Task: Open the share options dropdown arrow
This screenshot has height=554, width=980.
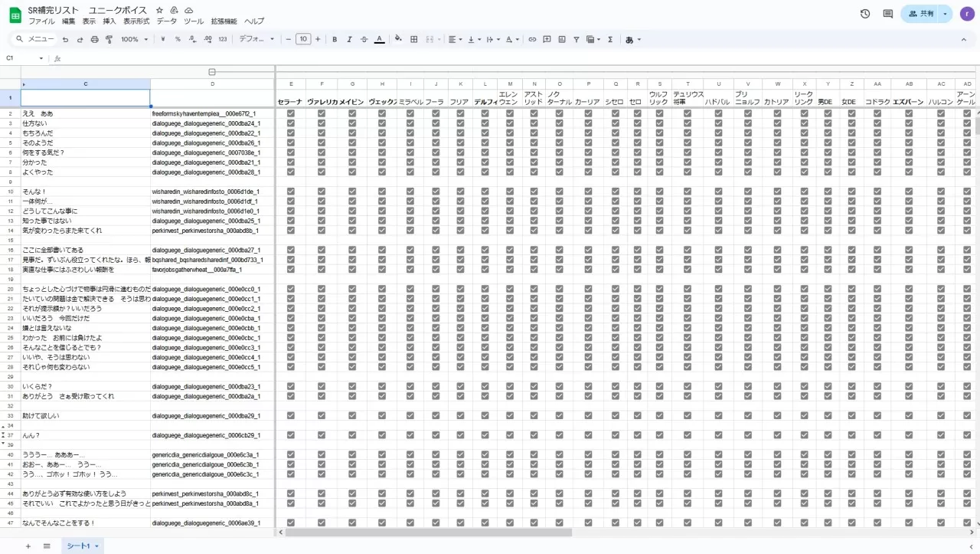Action: click(946, 14)
